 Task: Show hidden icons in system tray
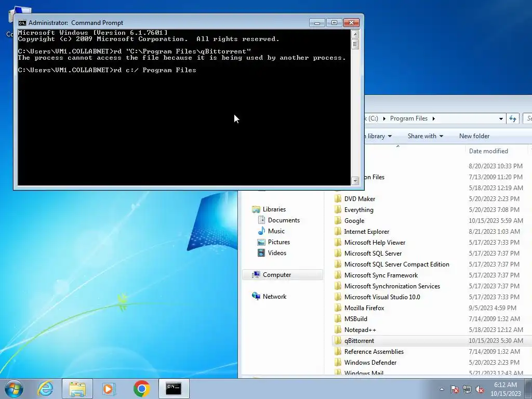442,389
